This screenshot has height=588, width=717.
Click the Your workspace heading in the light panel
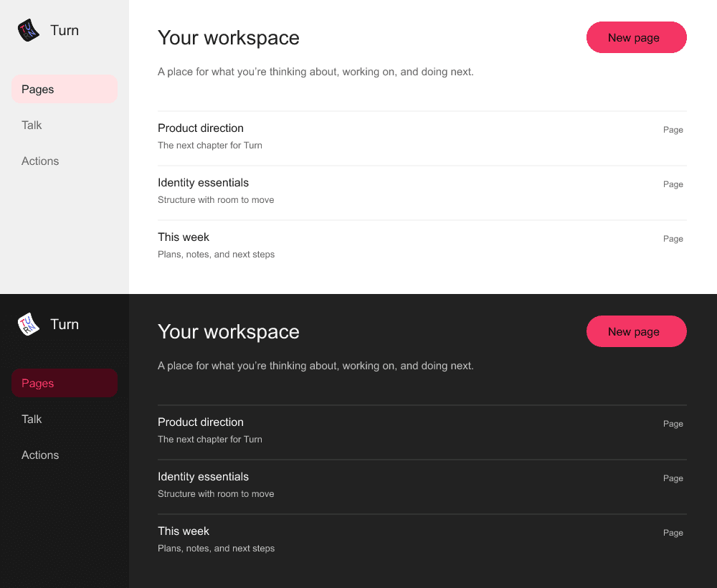pyautogui.click(x=229, y=38)
